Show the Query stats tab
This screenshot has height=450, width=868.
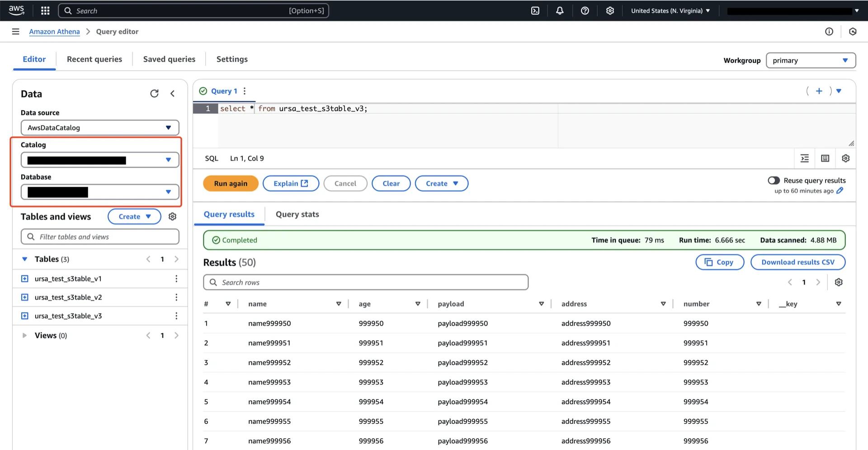click(x=297, y=215)
